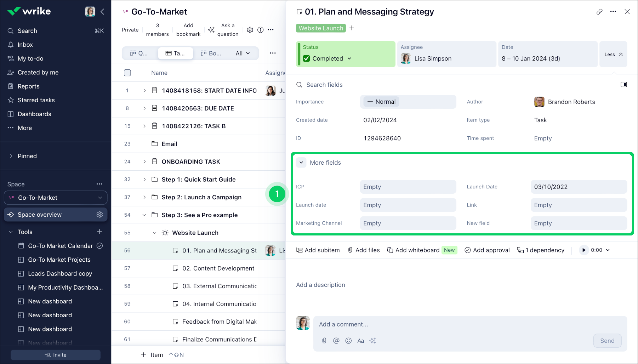Collapse the More fields section
Screen dimensions: 638x364
(301, 163)
